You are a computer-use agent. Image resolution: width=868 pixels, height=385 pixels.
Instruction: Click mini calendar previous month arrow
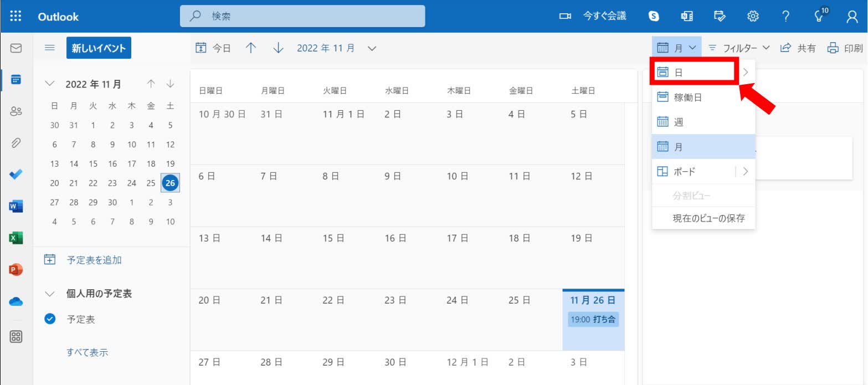click(x=151, y=84)
